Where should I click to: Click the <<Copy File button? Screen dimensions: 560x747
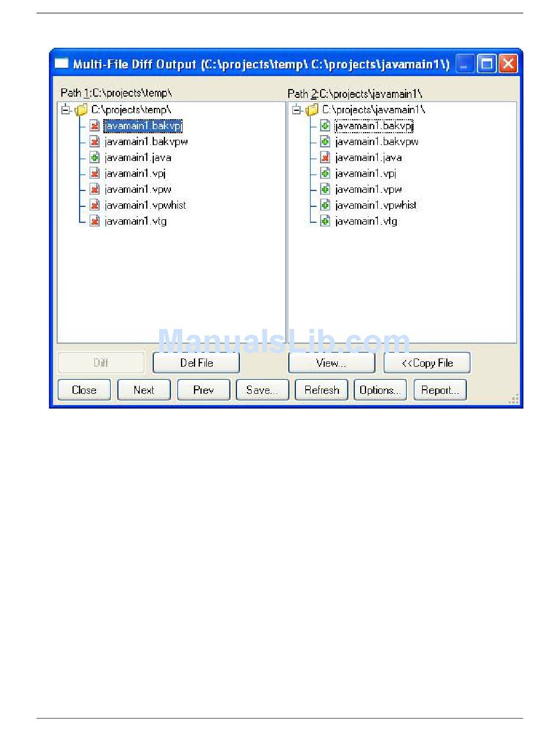[427, 363]
